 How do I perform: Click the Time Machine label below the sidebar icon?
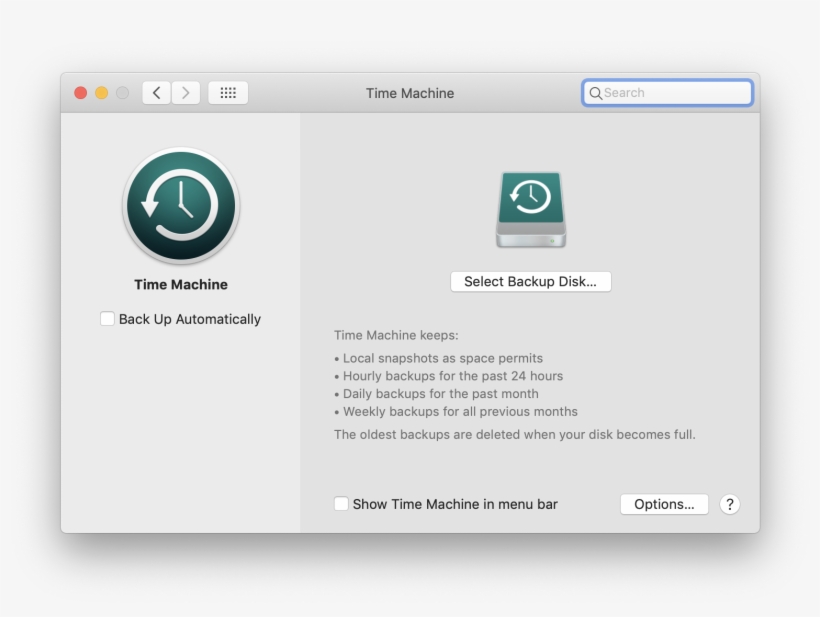point(181,284)
